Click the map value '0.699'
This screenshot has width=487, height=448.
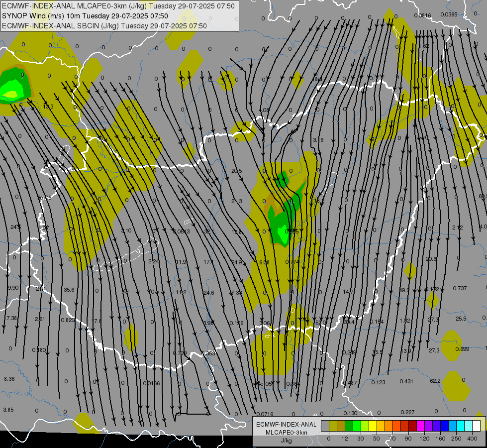tap(462, 349)
